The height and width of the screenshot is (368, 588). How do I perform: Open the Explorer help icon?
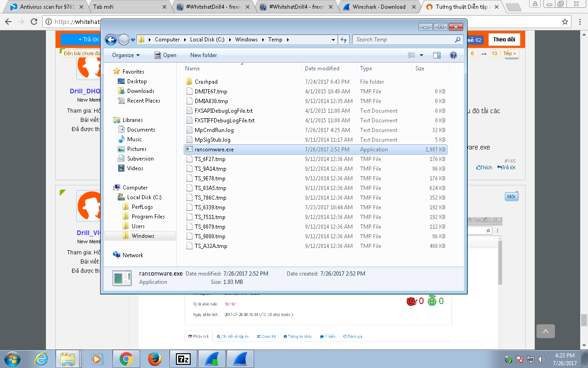pos(453,55)
